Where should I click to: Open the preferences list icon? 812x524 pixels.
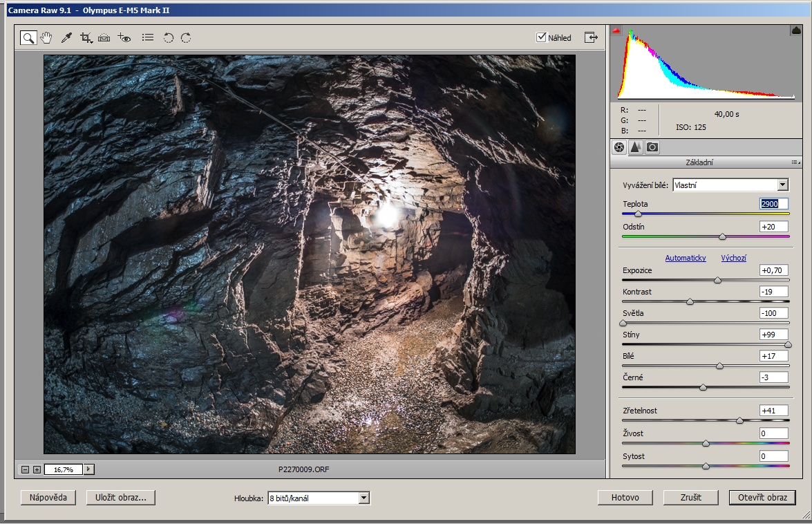click(147, 38)
